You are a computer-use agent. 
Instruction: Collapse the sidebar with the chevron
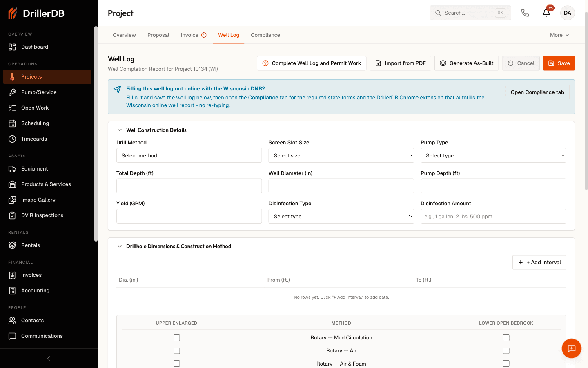[x=49, y=359]
